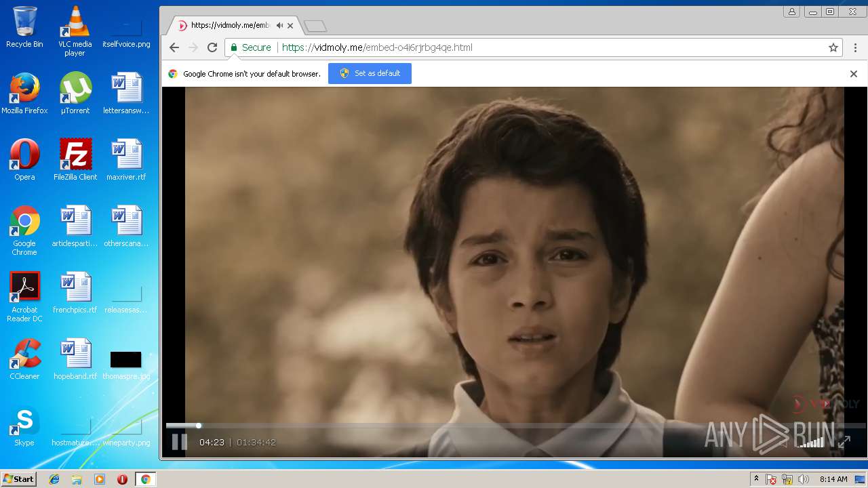Image resolution: width=868 pixels, height=488 pixels.
Task: Select maxriver.rtf desktop file
Action: click(x=126, y=160)
